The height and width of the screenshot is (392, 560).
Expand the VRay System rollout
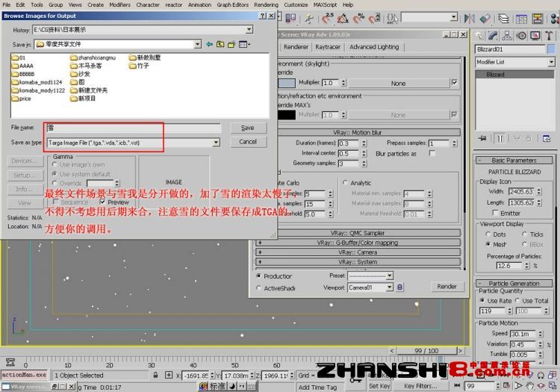[358, 261]
